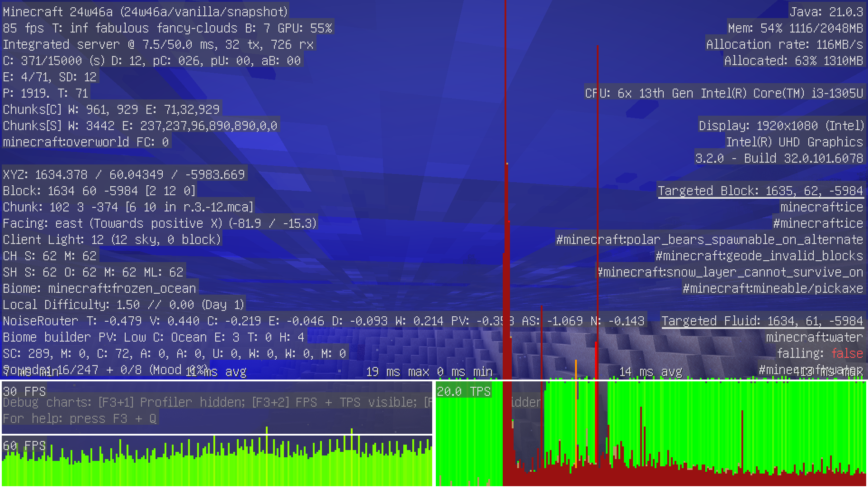Click the Java 21.0.3 version text
This screenshot has width=868, height=488.
click(x=826, y=12)
